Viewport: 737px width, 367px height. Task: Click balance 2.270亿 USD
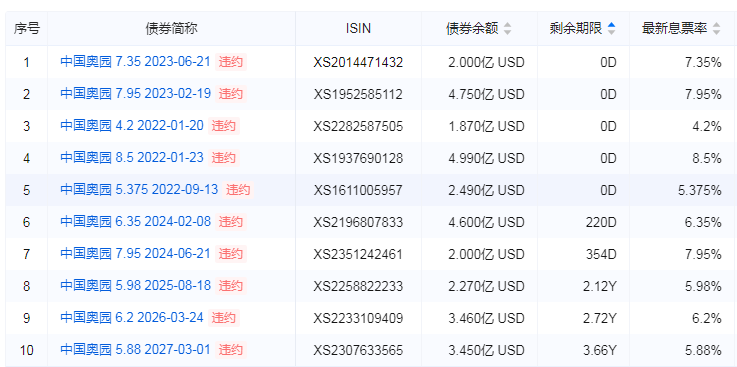coord(486,286)
